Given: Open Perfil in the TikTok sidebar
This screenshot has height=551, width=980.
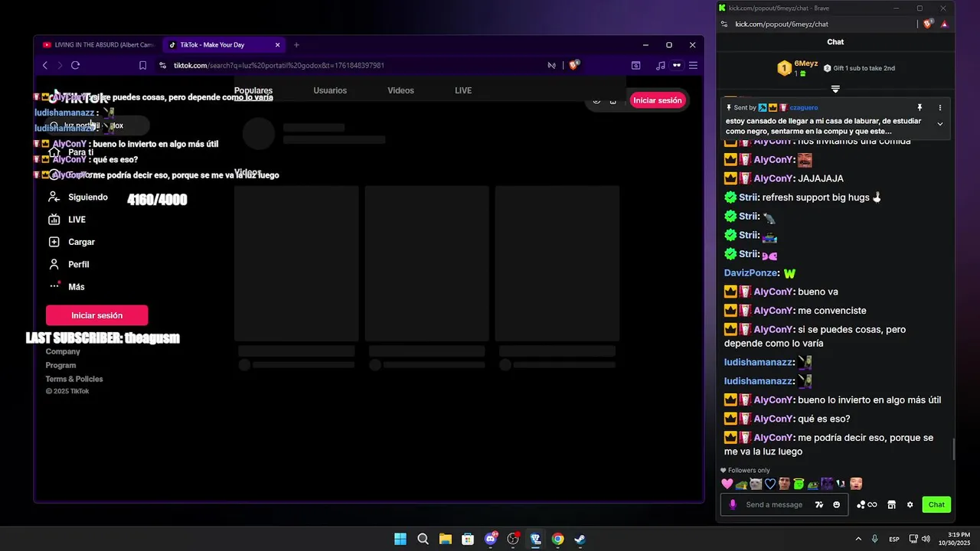Looking at the screenshot, I should [x=70, y=264].
